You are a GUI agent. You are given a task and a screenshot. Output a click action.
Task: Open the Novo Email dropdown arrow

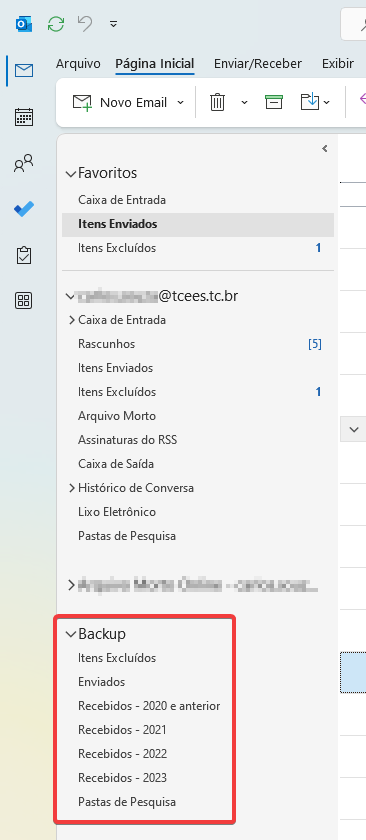[181, 102]
